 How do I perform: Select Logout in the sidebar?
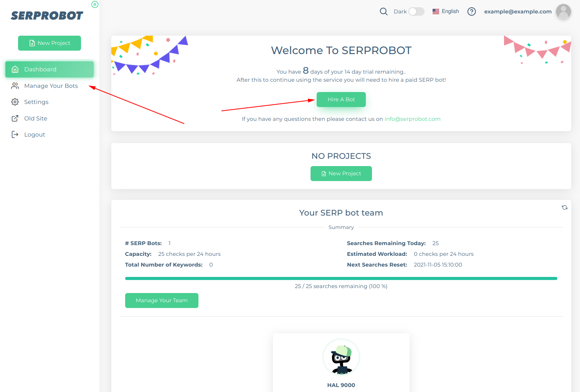50,135
